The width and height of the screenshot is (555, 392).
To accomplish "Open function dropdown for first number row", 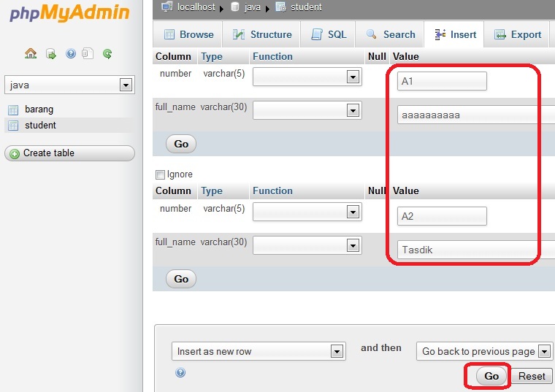I will pos(307,77).
